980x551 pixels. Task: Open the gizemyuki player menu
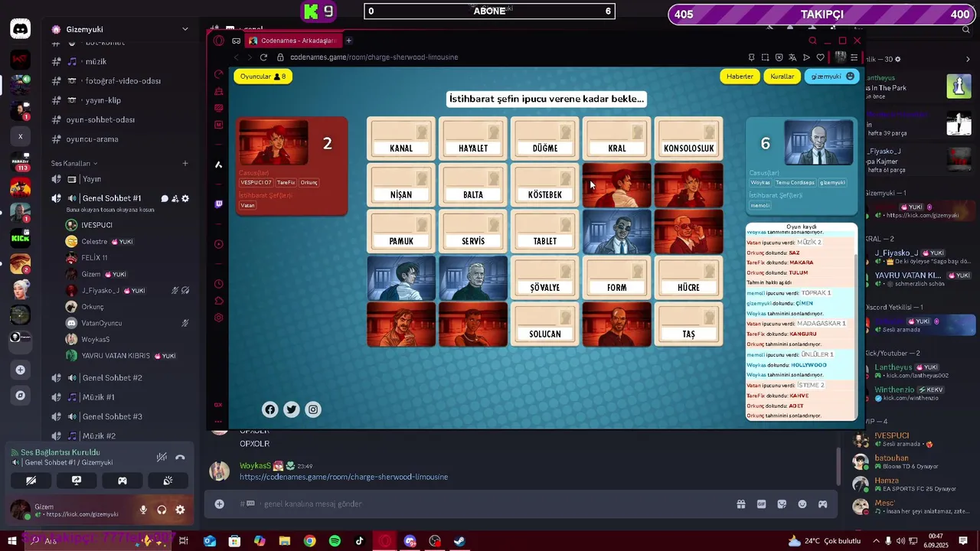[x=832, y=77]
